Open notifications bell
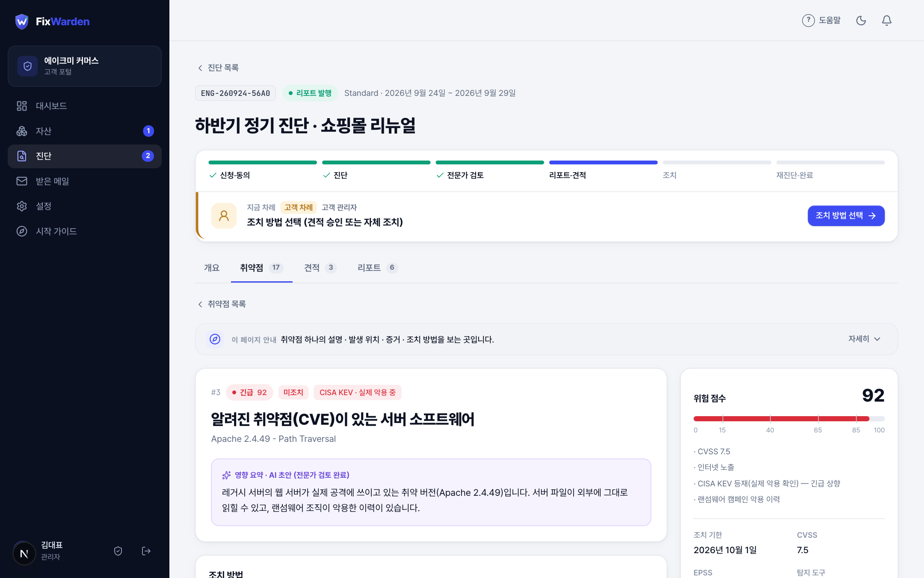The image size is (924, 578). (887, 21)
